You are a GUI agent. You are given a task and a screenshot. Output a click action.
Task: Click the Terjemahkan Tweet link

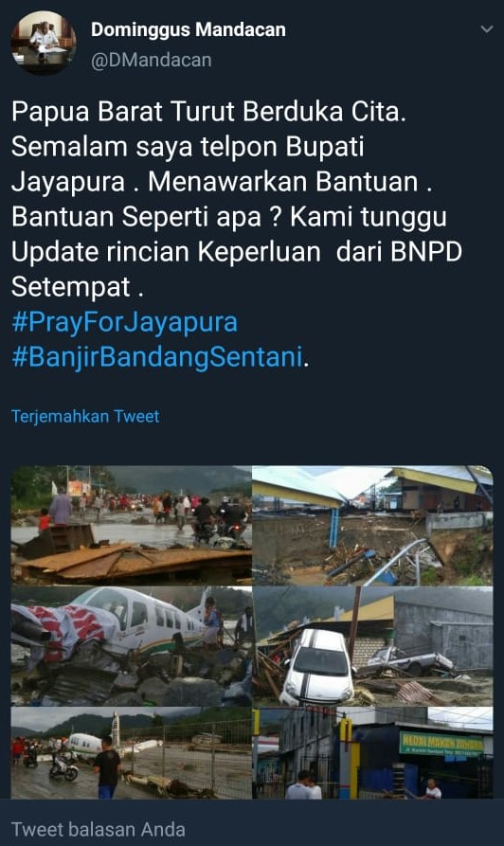point(85,417)
